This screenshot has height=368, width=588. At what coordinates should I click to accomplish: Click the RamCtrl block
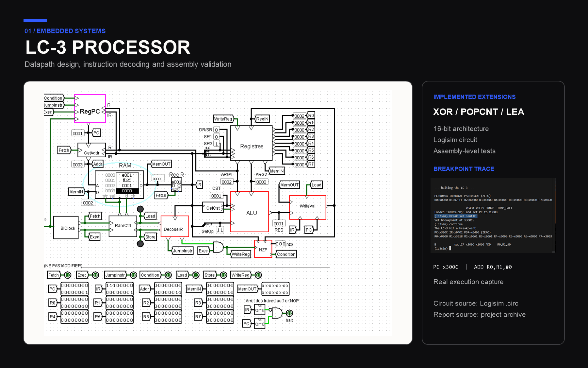(x=123, y=226)
